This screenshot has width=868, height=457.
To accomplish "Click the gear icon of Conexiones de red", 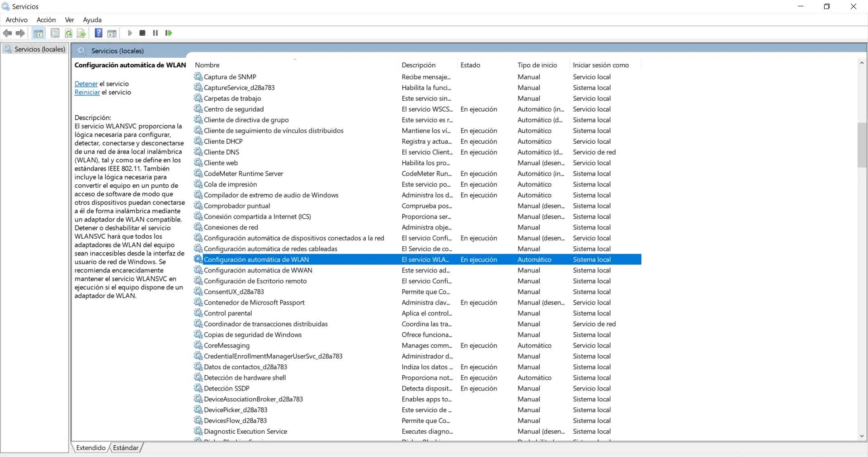I will coord(198,227).
